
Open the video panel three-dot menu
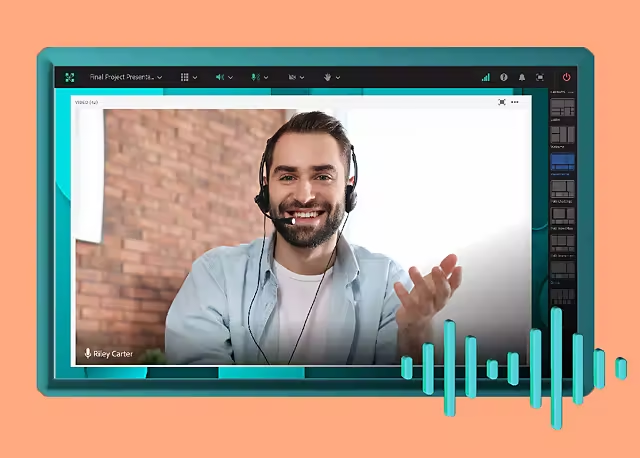[x=516, y=102]
